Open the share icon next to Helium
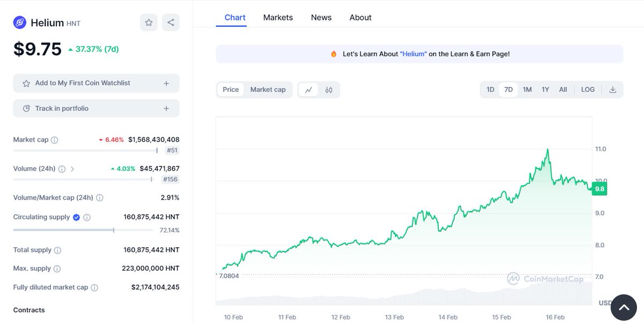This screenshot has height=322, width=644. coord(171,23)
